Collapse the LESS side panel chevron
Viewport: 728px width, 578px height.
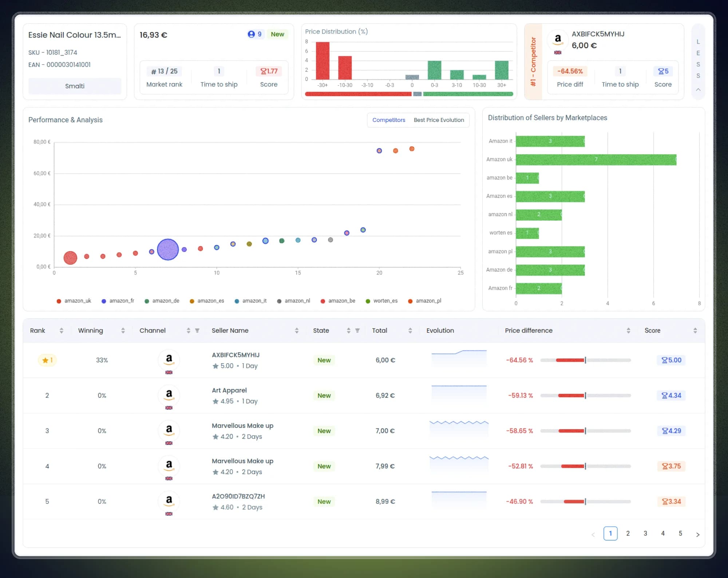(x=698, y=90)
